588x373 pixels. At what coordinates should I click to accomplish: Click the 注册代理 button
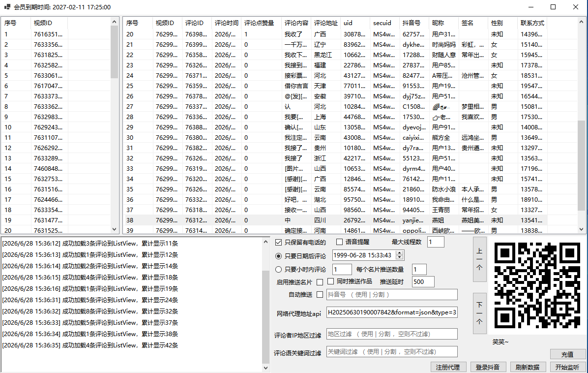click(448, 367)
